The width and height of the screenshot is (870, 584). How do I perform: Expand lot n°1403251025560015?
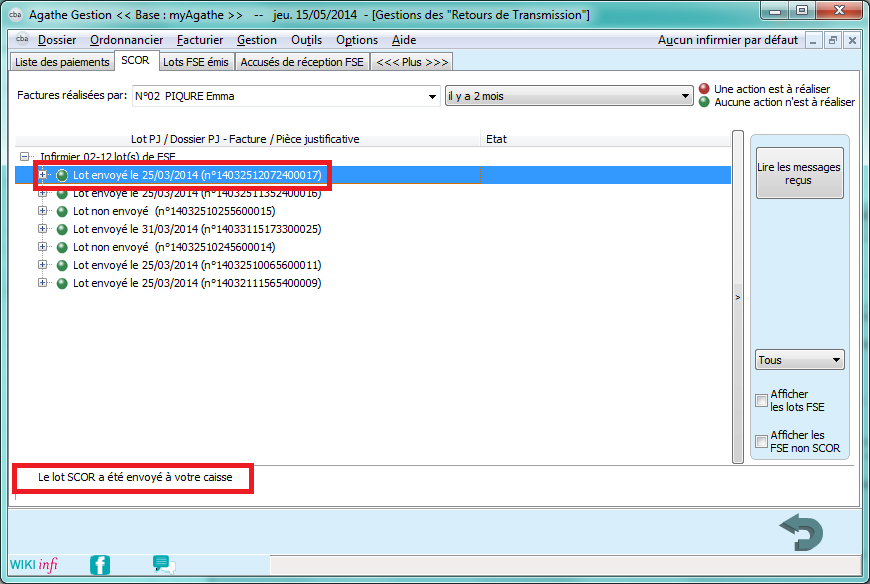click(42, 211)
